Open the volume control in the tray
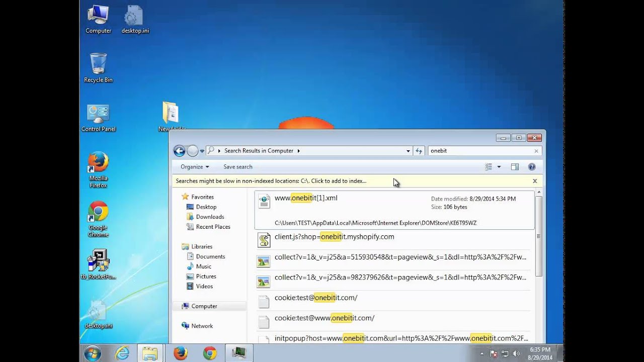 (x=516, y=354)
